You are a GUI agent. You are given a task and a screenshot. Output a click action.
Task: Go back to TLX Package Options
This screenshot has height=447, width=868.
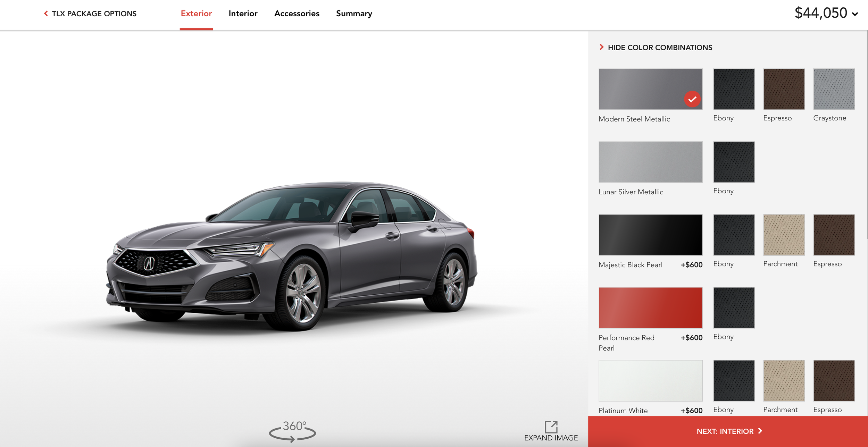point(90,14)
